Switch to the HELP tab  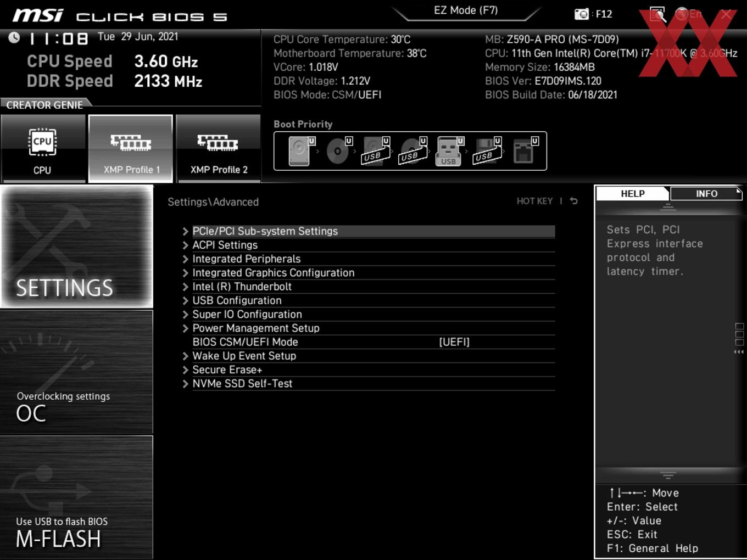point(632,194)
